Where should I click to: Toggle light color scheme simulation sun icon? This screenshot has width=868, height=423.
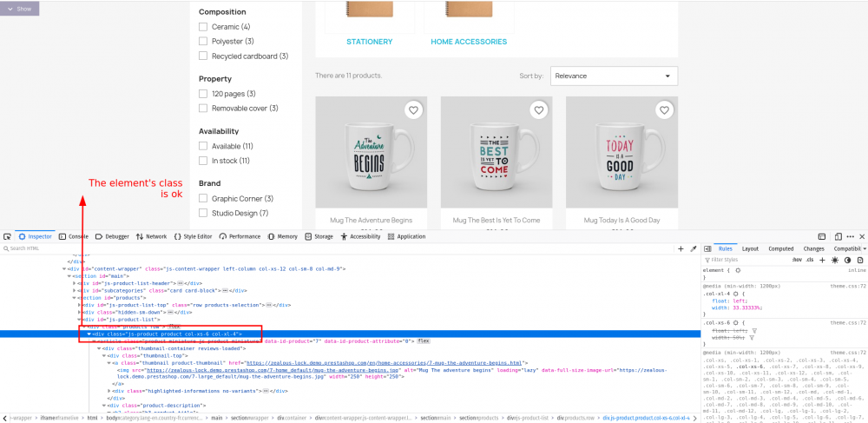835,260
